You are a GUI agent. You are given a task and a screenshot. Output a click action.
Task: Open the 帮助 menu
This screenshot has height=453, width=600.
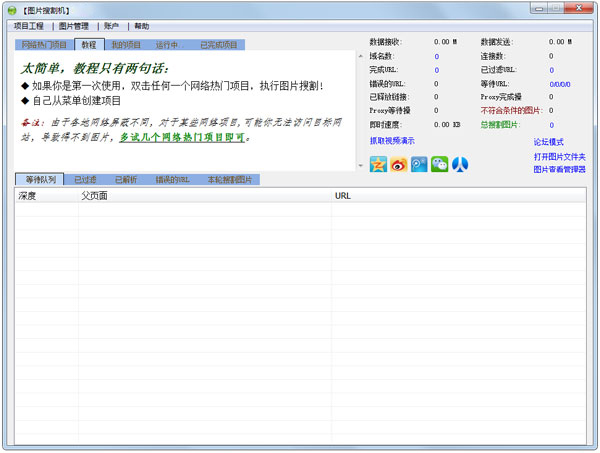142,26
